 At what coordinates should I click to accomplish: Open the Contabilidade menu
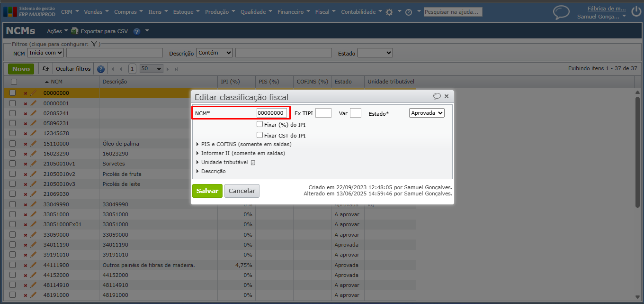tap(362, 12)
